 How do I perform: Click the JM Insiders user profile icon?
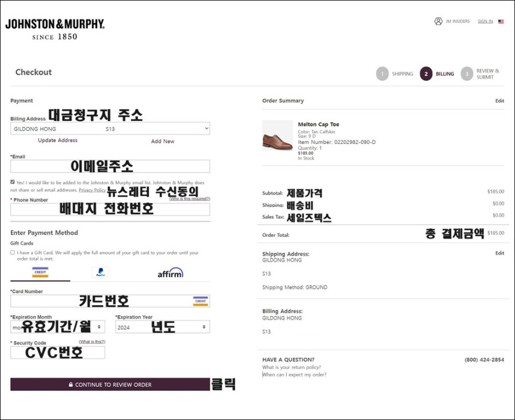[x=438, y=21]
